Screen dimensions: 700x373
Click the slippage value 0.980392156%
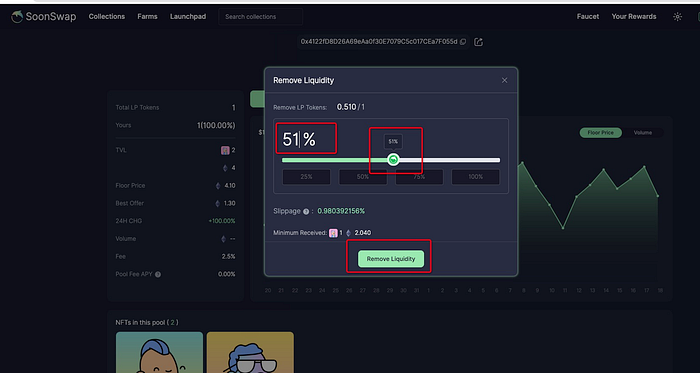(x=341, y=211)
